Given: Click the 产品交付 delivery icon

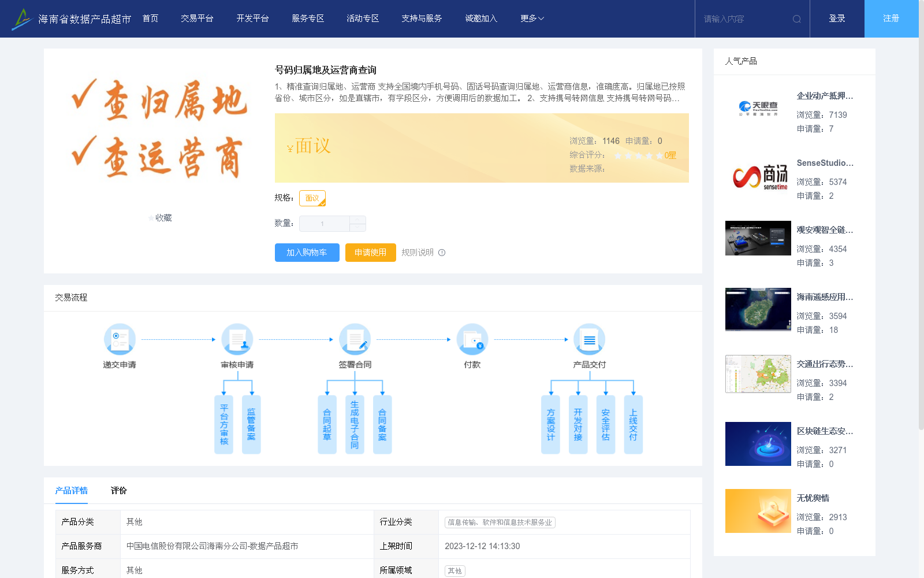Looking at the screenshot, I should pyautogui.click(x=589, y=339).
